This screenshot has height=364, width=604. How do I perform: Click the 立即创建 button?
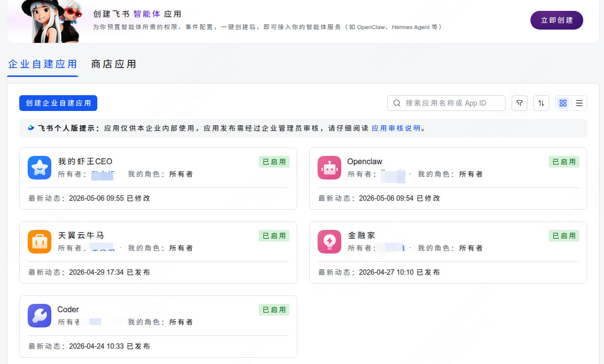tap(557, 20)
